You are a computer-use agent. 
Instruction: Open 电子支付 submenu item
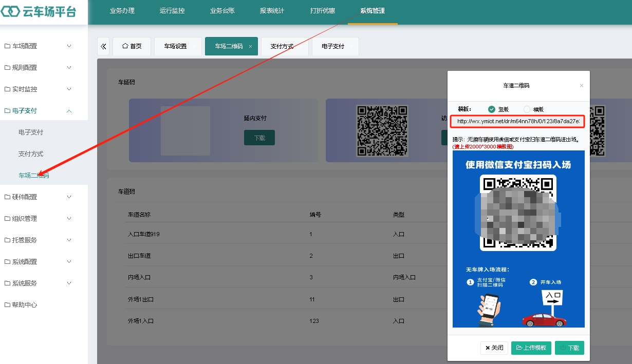tap(31, 132)
